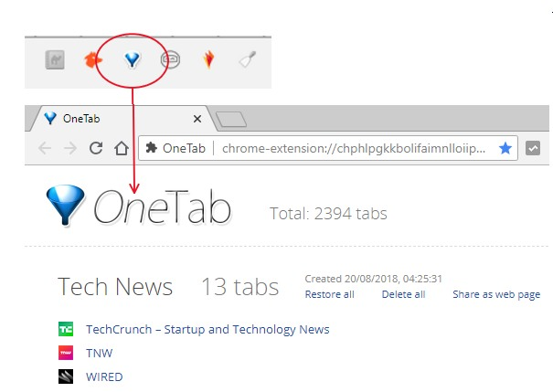This screenshot has width=553, height=392.
Task: Toggle the blue bookmark star
Action: 505,148
